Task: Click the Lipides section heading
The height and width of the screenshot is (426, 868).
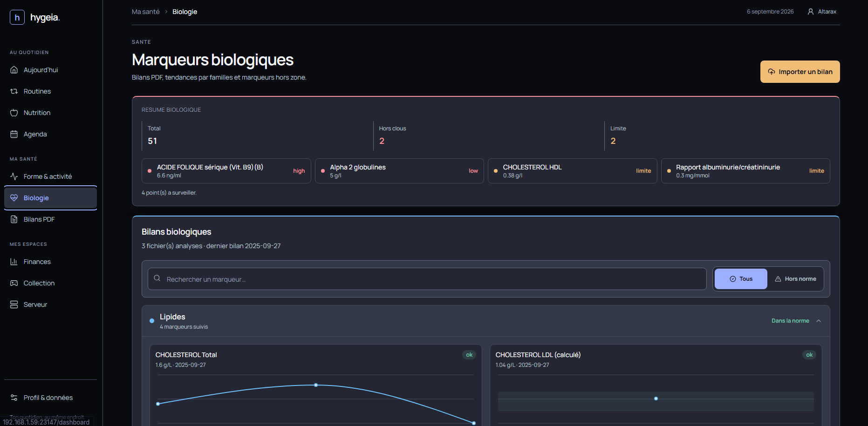Action: (172, 317)
